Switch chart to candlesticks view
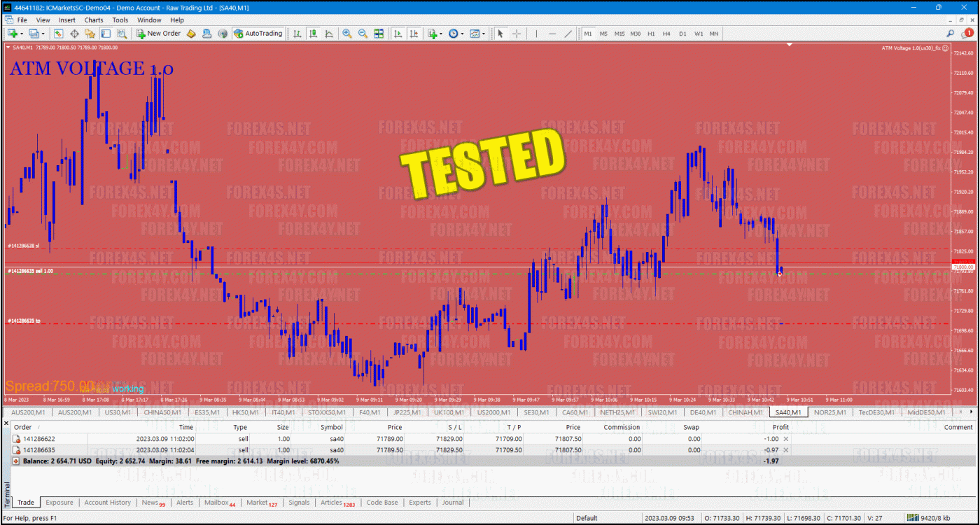Screen dimensions: 980x525 (x=313, y=33)
